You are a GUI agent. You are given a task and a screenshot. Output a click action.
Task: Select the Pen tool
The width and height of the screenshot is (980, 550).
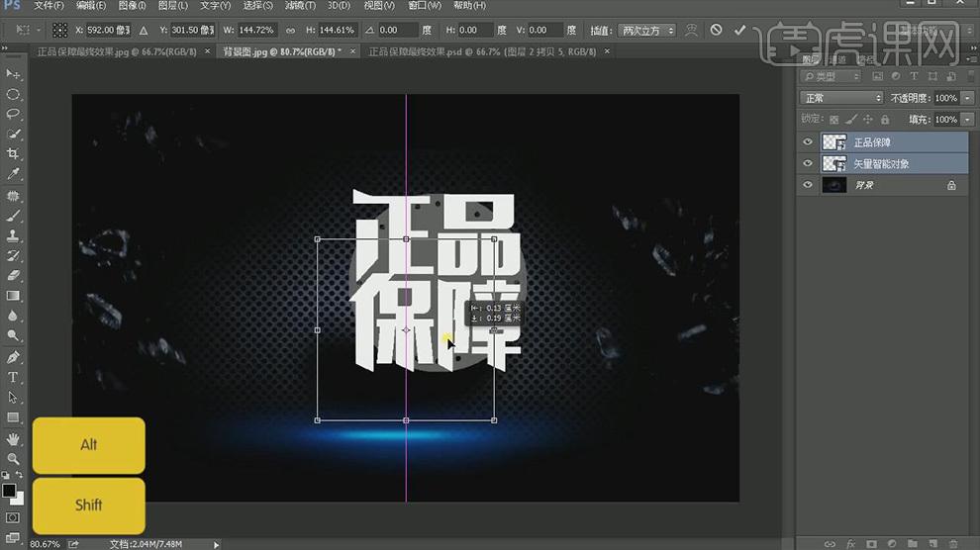pyautogui.click(x=13, y=358)
